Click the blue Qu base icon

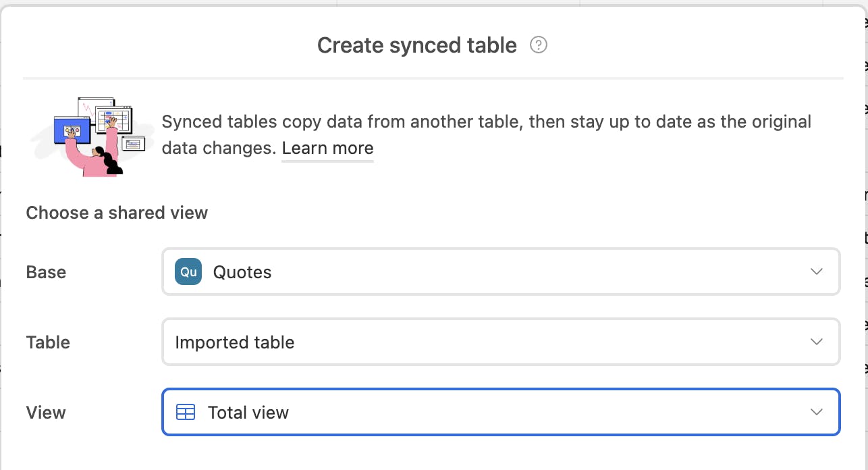coord(188,272)
